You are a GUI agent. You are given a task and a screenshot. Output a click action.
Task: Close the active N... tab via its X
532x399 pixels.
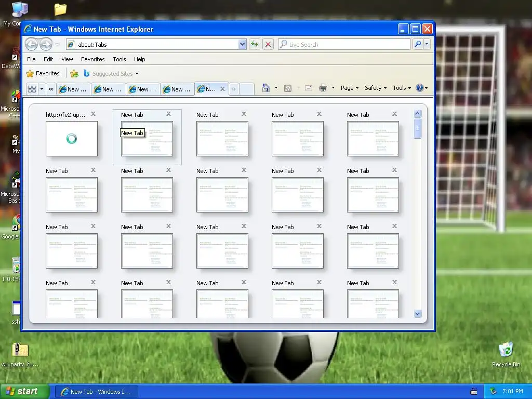coord(222,89)
